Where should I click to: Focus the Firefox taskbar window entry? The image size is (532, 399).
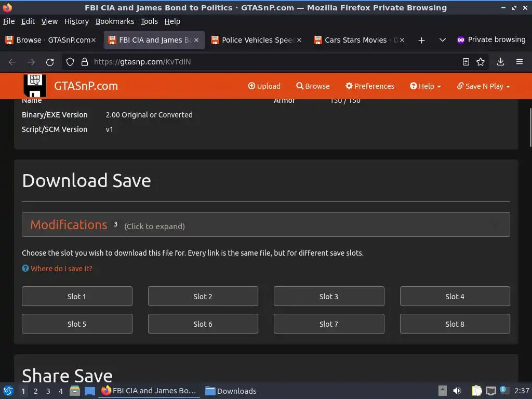click(x=149, y=391)
